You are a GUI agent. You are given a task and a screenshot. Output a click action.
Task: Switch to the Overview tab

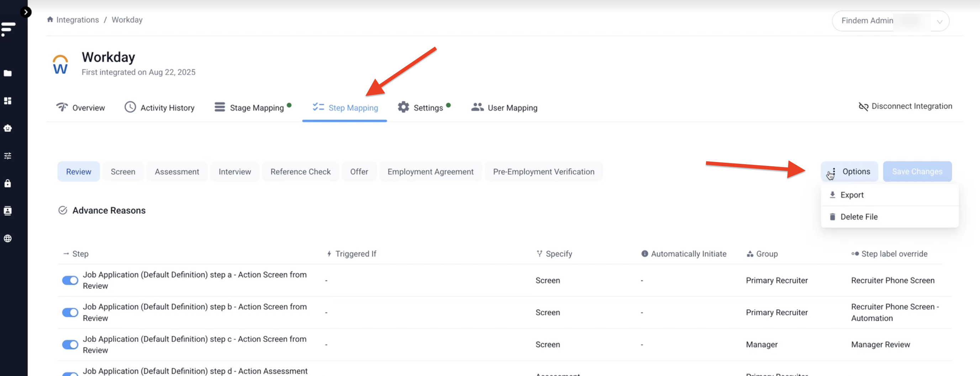pos(80,107)
